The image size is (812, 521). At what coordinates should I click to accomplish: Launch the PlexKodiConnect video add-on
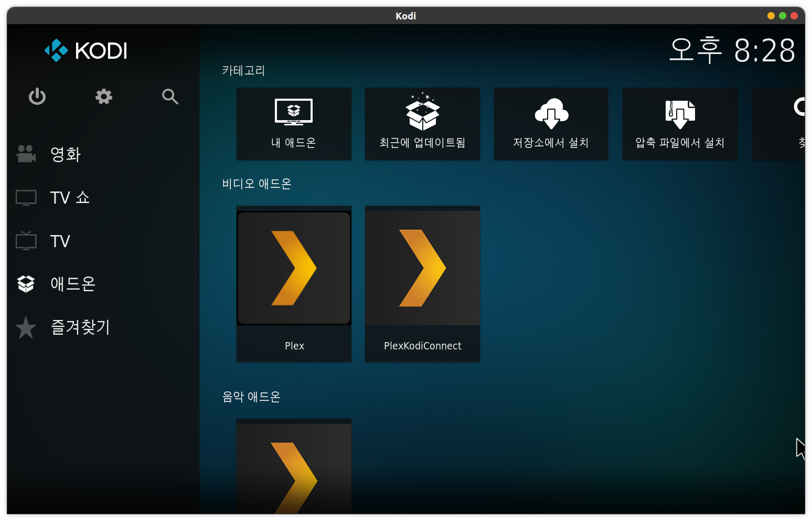(x=422, y=284)
